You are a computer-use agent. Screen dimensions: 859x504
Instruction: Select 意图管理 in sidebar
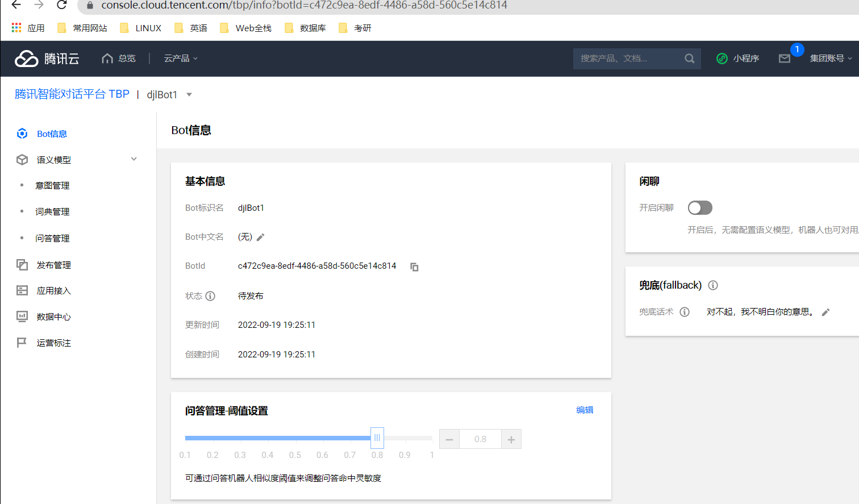click(x=52, y=185)
